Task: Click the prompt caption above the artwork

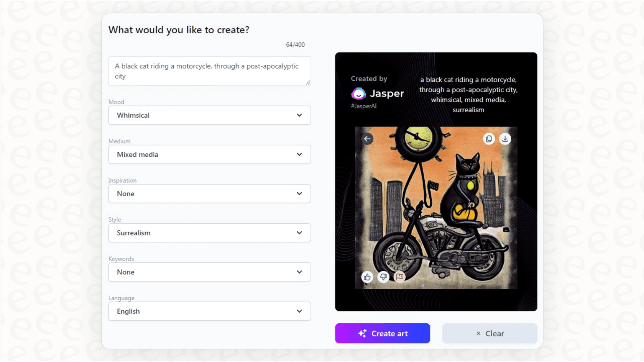Action: coord(468,95)
